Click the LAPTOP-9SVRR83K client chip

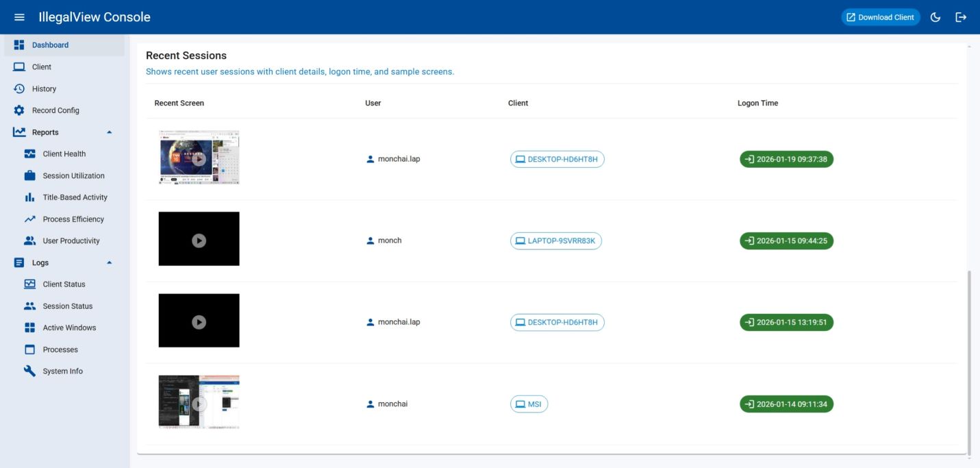click(555, 241)
